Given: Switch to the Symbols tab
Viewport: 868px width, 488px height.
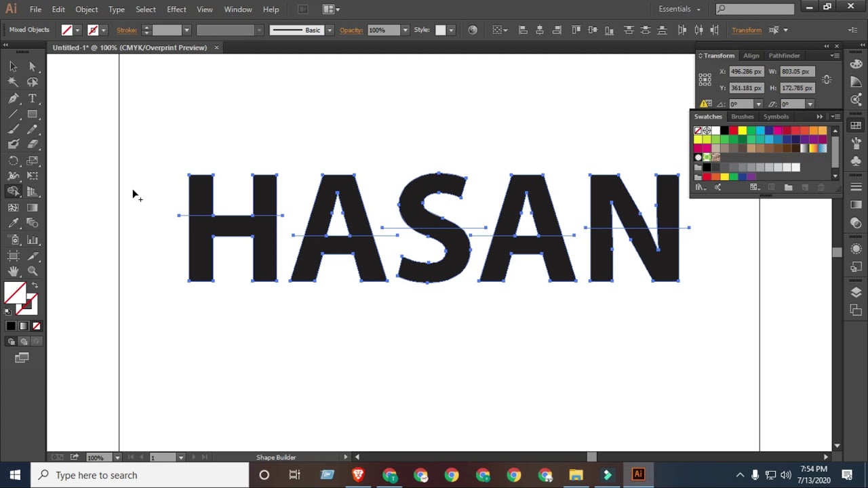Looking at the screenshot, I should click(776, 117).
